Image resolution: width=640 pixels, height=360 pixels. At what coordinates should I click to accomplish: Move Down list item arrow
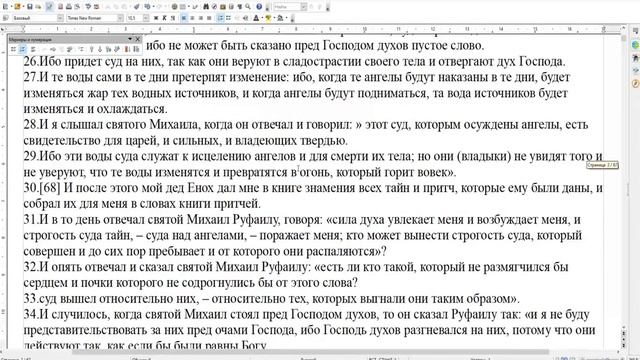100,49
